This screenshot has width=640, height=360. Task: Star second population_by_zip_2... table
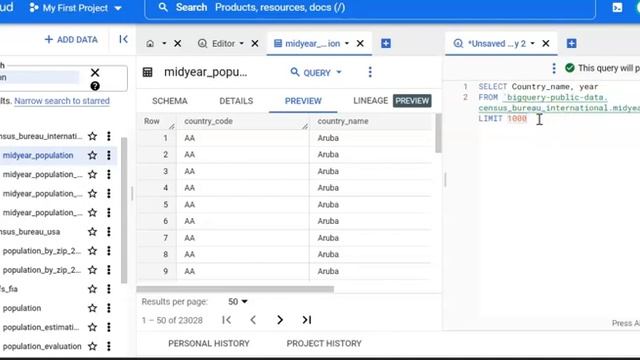pyautogui.click(x=93, y=270)
